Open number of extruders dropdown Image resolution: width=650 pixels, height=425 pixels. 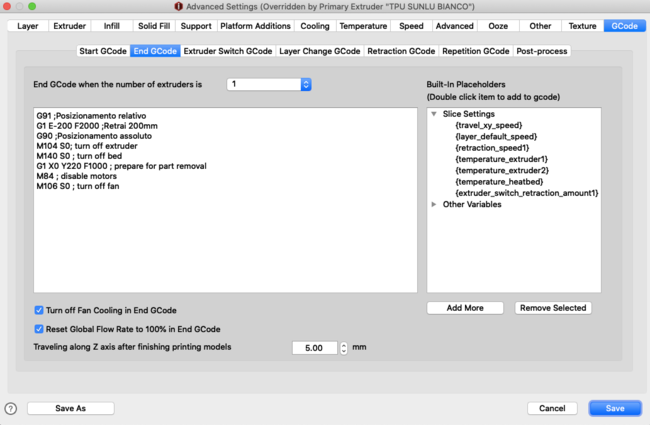270,85
